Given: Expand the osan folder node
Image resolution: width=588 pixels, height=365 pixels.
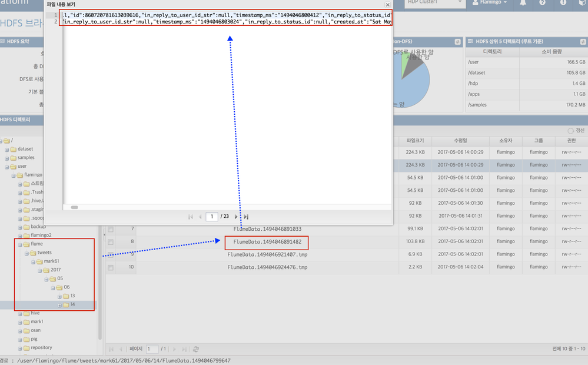Looking at the screenshot, I should pos(20,331).
